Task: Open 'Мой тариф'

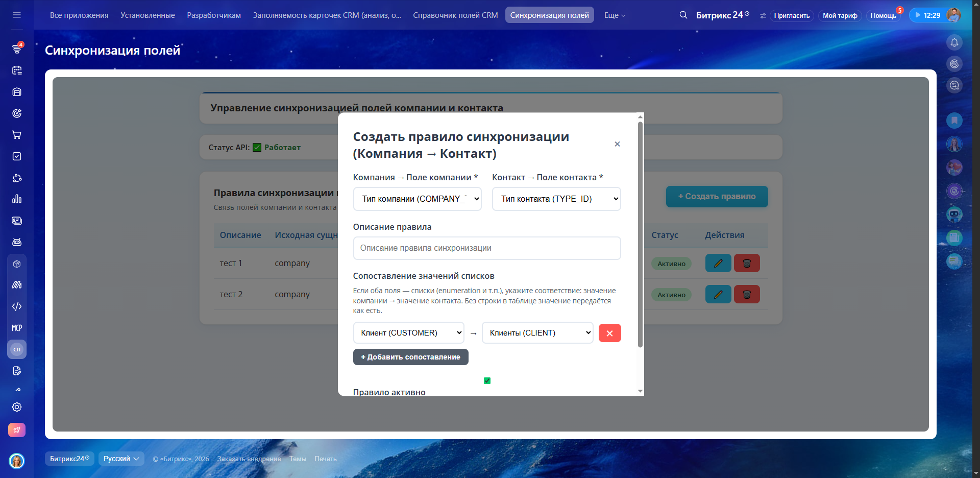Action: coord(840,15)
